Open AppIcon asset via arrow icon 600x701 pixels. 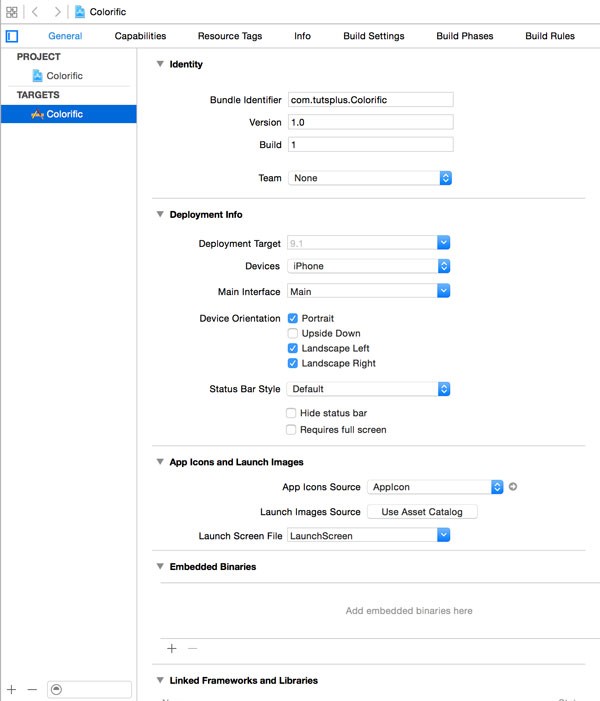[x=513, y=487]
